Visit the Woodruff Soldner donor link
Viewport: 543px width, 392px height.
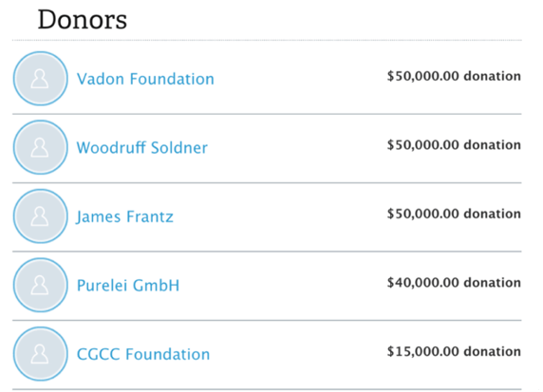click(142, 148)
